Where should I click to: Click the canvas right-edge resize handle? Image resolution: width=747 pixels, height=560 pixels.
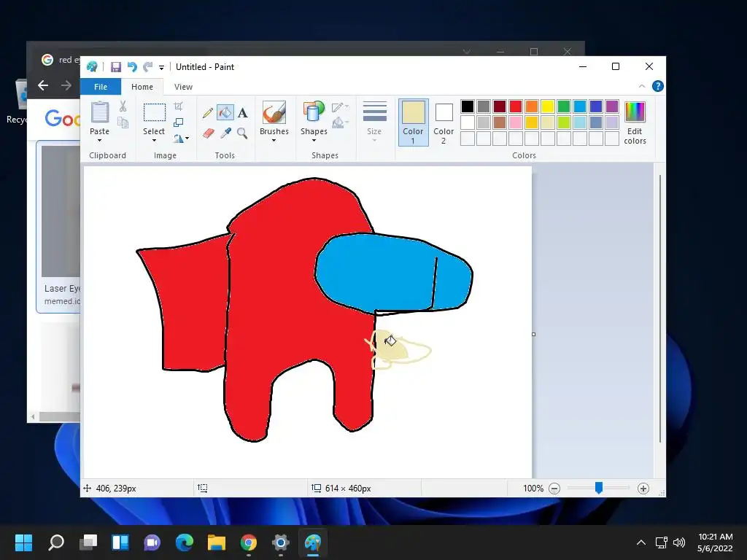tap(533, 334)
